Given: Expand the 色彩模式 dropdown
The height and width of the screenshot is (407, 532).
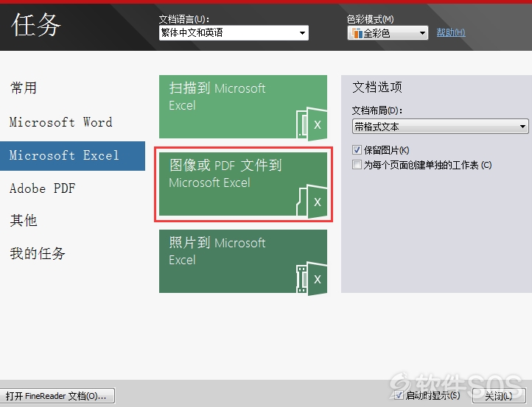Looking at the screenshot, I should [x=388, y=33].
